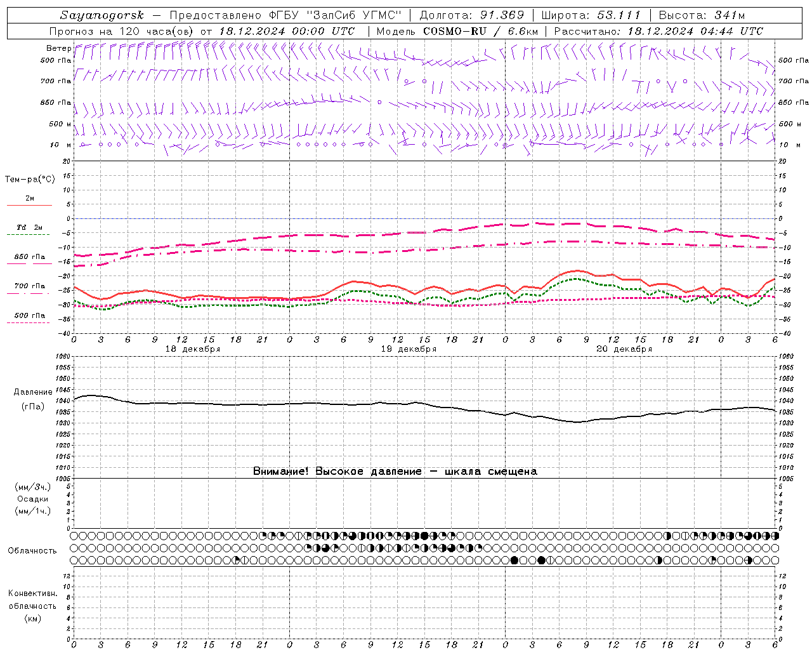Click '500 гПа' entry in temperature legend
The image size is (812, 650).
click(x=30, y=315)
